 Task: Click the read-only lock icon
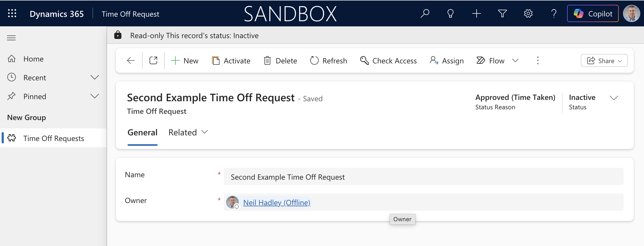(x=118, y=35)
